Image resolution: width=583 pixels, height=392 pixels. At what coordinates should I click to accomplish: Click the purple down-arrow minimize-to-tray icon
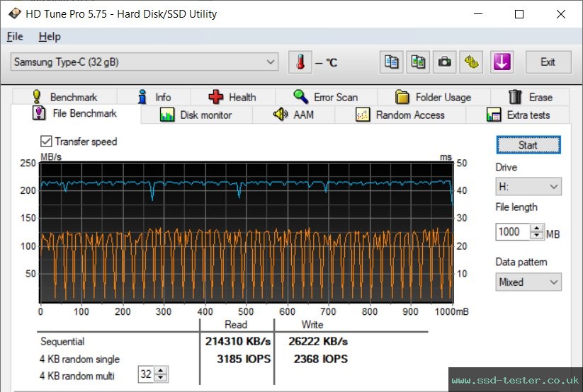click(502, 62)
